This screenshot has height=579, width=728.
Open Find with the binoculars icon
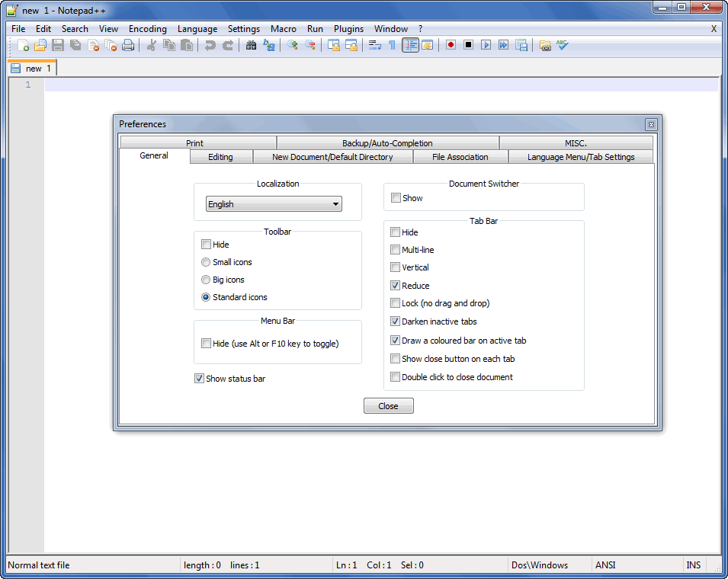[251, 46]
